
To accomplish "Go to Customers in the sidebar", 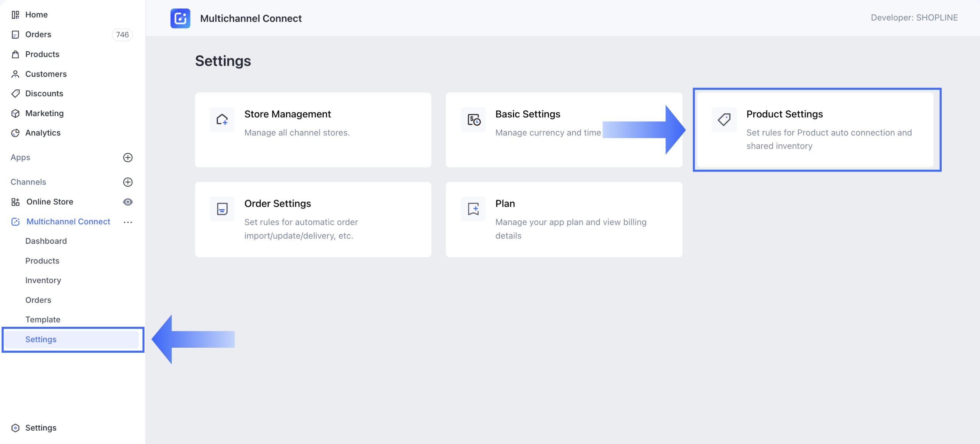I will pos(46,74).
